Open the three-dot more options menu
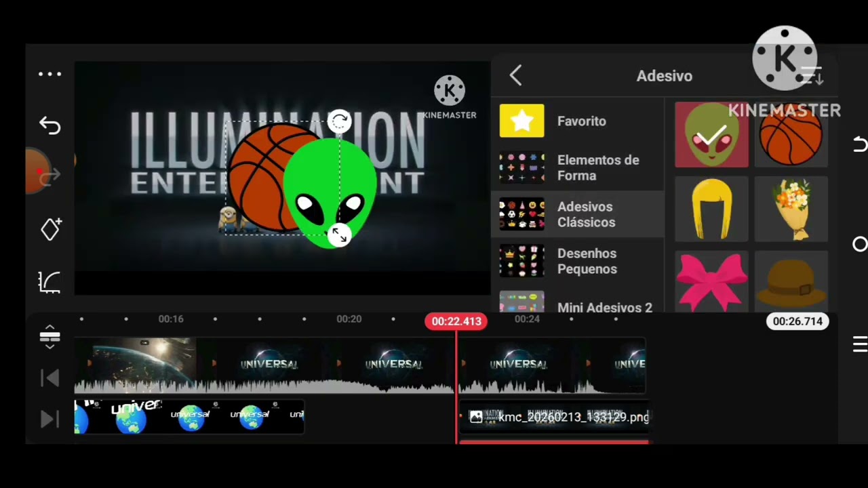The height and width of the screenshot is (488, 868). [50, 75]
